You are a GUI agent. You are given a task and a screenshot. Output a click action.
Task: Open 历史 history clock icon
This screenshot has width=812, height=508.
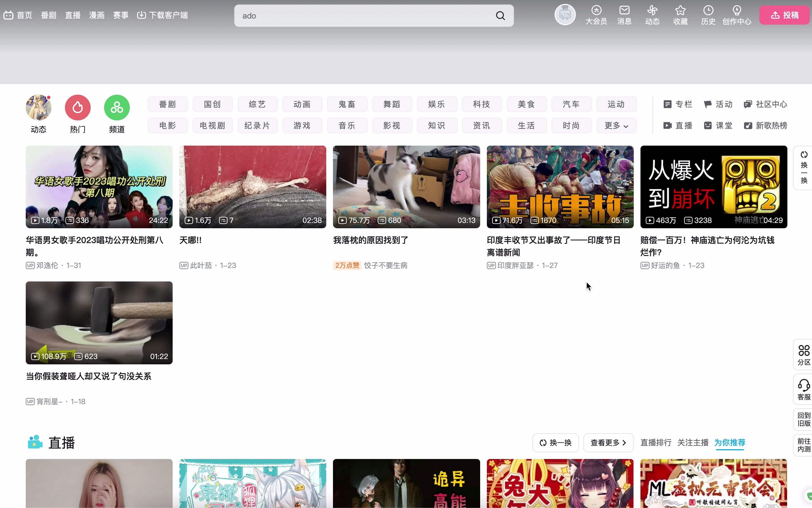(708, 15)
